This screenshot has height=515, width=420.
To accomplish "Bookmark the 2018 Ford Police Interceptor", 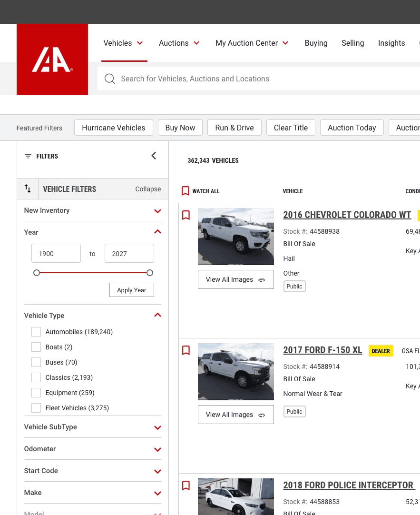I will coord(186,485).
